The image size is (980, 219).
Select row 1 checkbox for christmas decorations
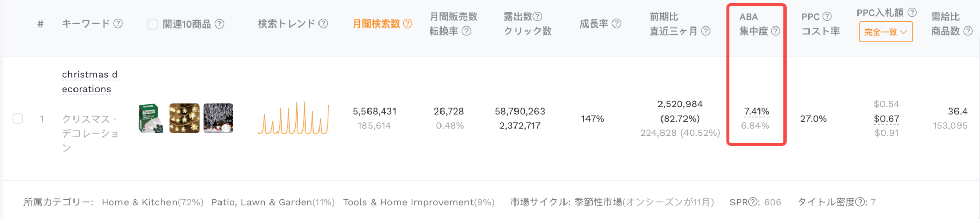point(18,119)
